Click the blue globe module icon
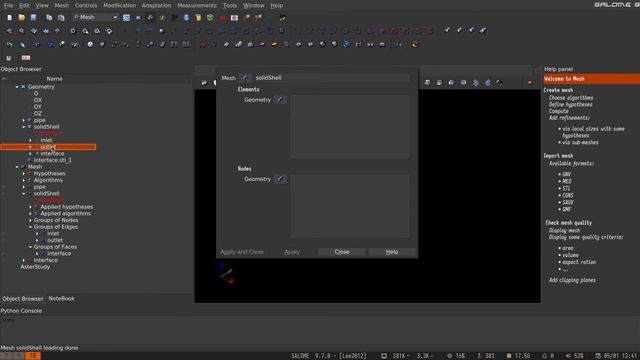Image resolution: width=640 pixels, height=360 pixels. tap(186, 18)
